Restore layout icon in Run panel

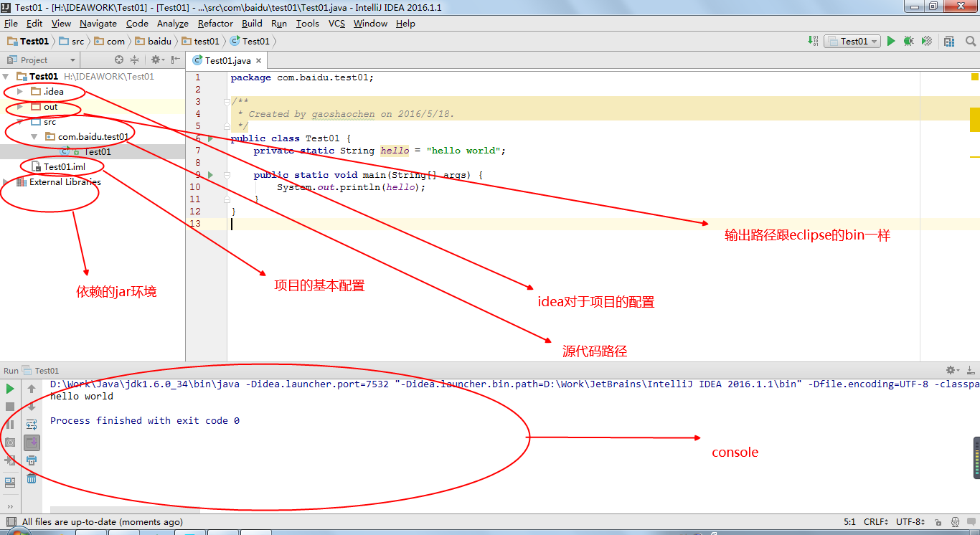click(10, 482)
